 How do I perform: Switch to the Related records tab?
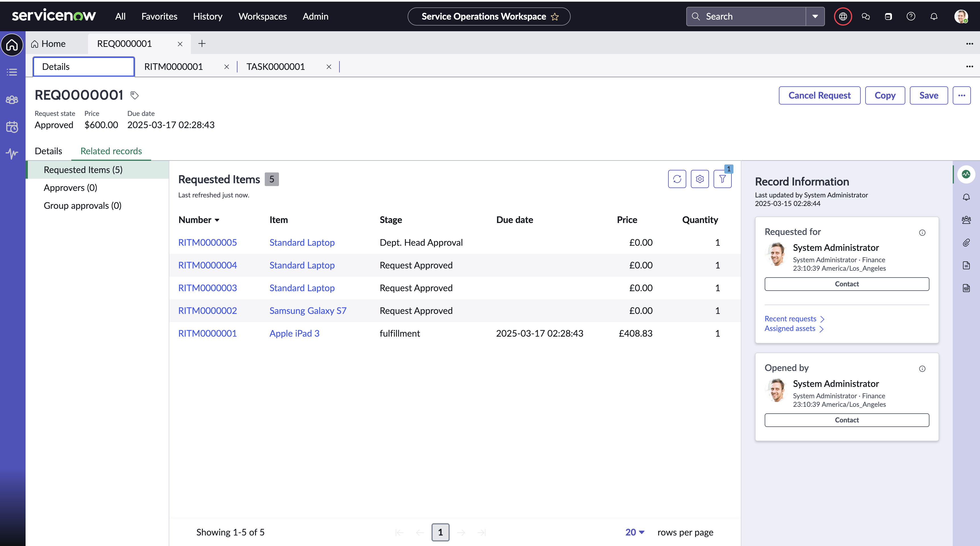click(111, 151)
